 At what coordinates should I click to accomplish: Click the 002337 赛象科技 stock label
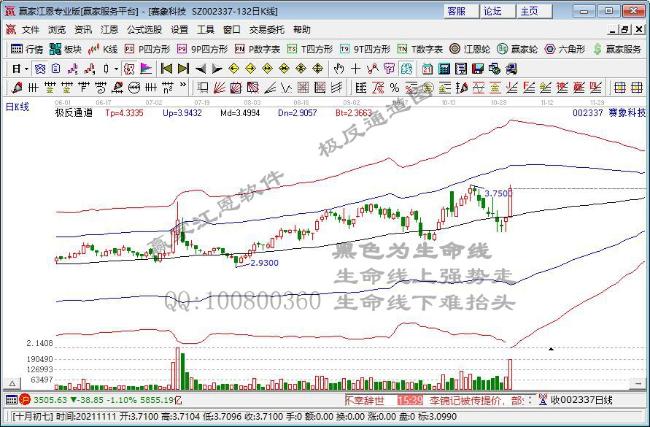609,112
